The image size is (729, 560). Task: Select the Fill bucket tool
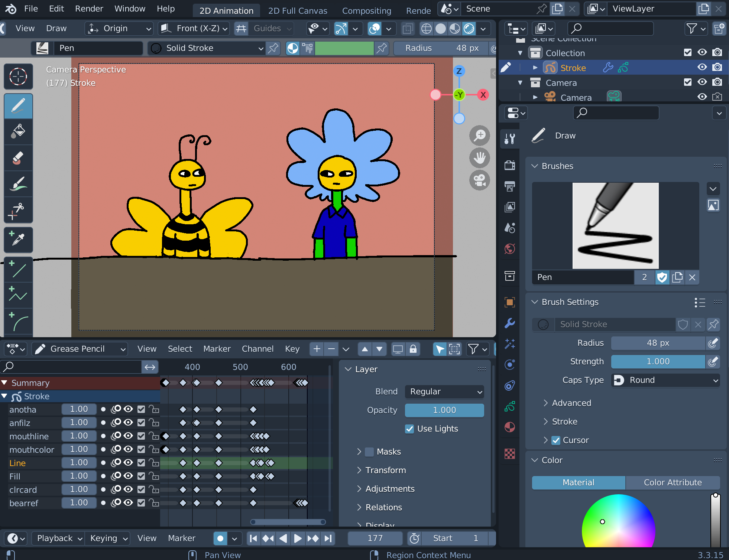(18, 132)
